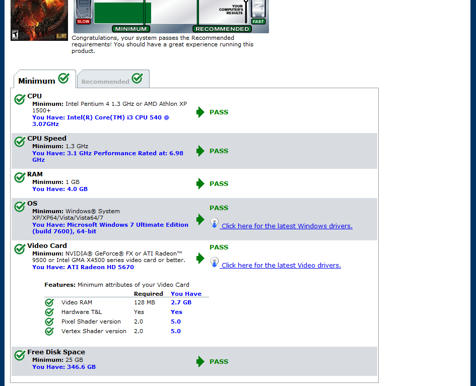This screenshot has height=386, width=476.
Task: Select 'You Have: 3.1 GHz Performance Rated' text
Action: click(x=108, y=156)
